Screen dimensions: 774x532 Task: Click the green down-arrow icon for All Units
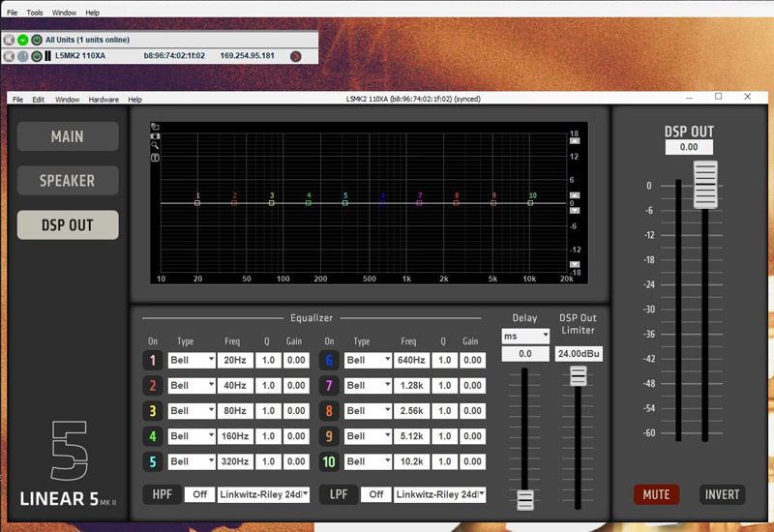(22, 40)
